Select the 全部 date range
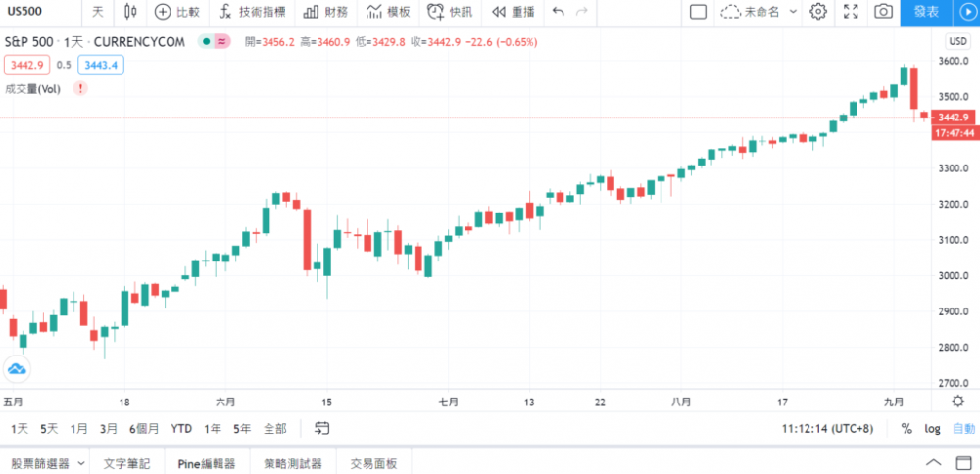The width and height of the screenshot is (980, 474). [x=275, y=428]
